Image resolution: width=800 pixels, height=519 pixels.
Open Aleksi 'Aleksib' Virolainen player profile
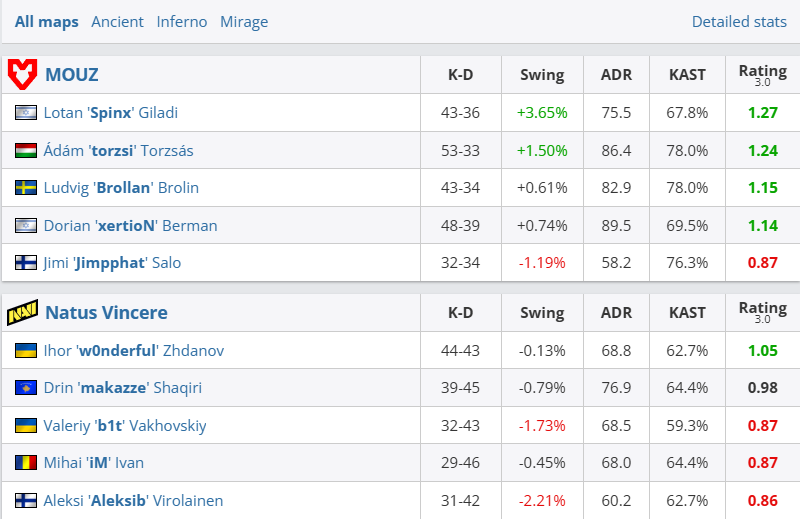[133, 501]
